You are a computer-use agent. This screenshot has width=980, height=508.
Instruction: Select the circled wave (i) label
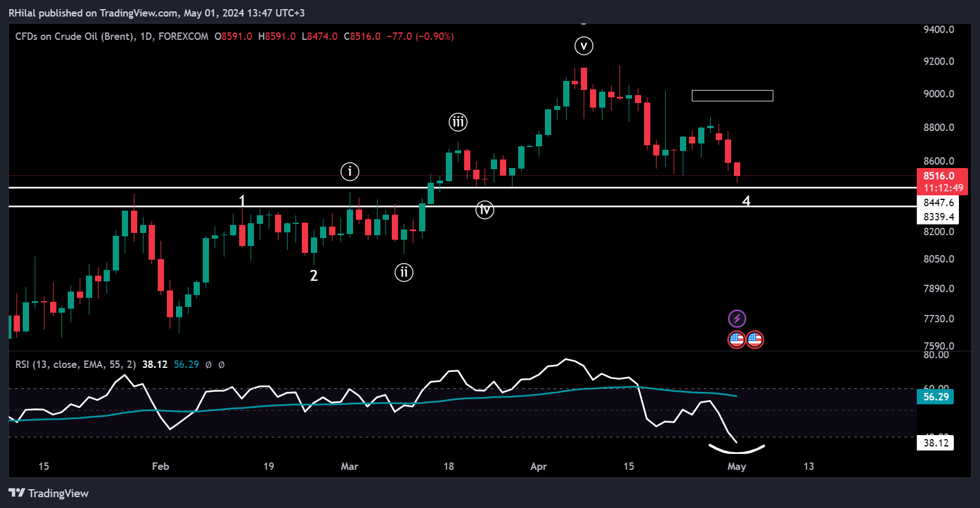350,171
